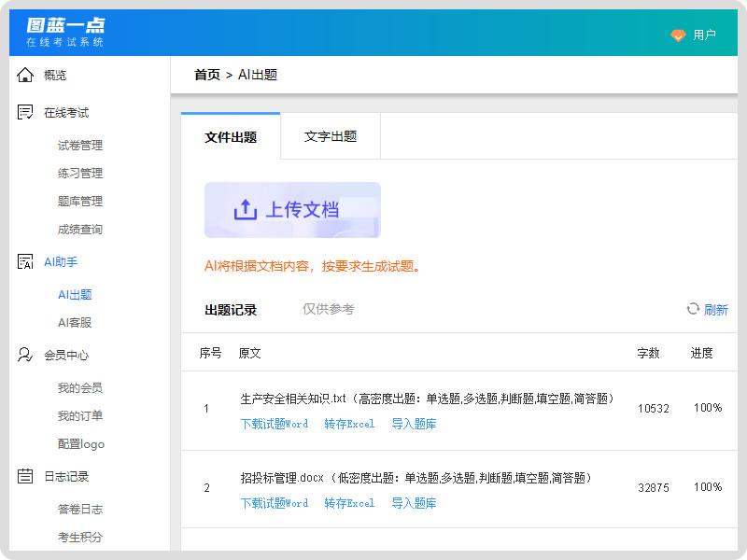Click the refresh circular arrow icon
Screen dimensions: 747x560
[693, 310]
